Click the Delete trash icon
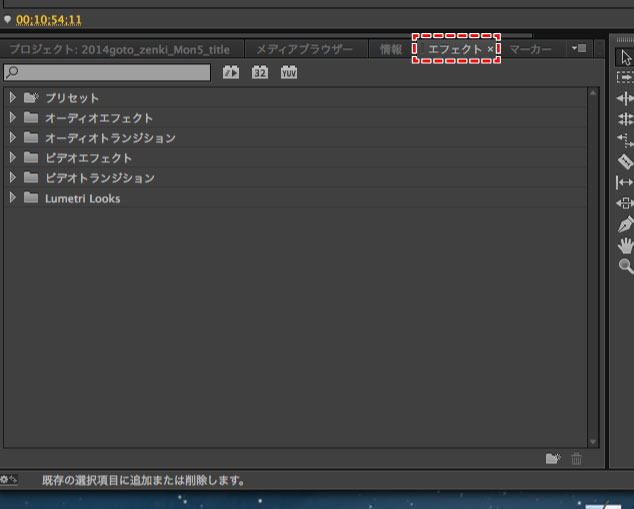The image size is (634, 509). click(x=577, y=458)
